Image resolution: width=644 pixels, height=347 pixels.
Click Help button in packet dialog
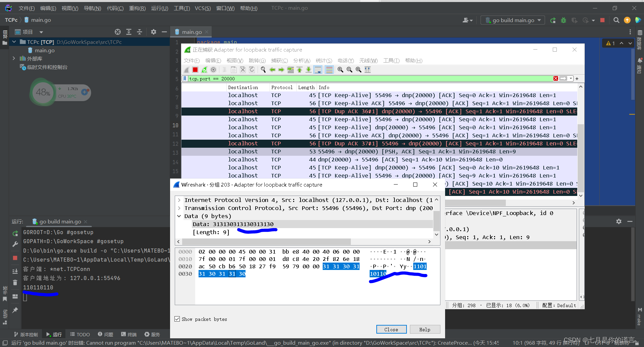tap(425, 330)
